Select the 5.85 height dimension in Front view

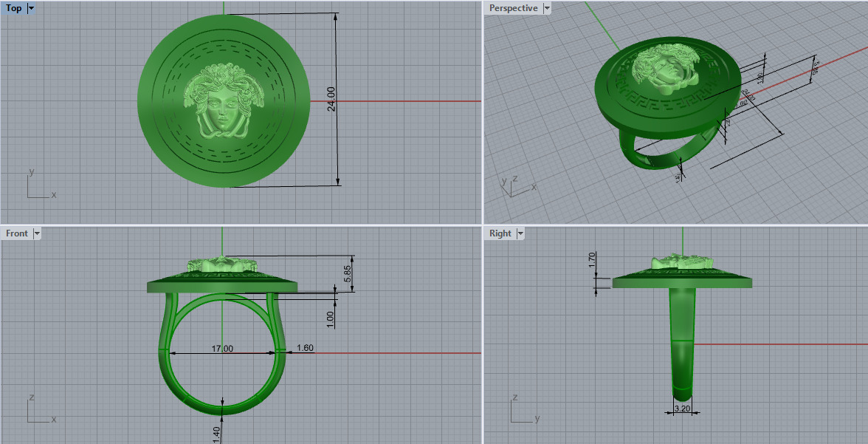(348, 273)
